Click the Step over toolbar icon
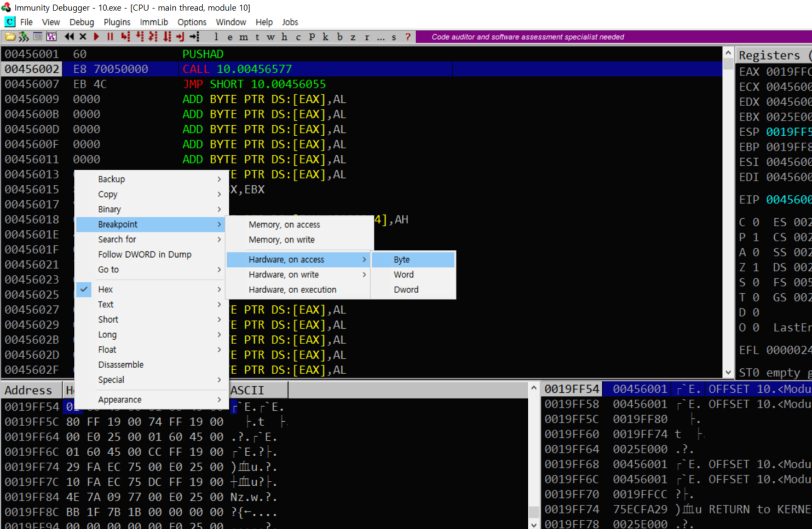This screenshot has width=812, height=529. point(139,37)
